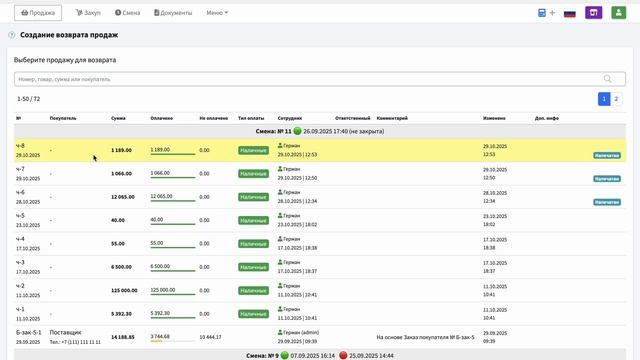Select sale row ч-8
Viewport: 640px width, 360px height.
320,150
